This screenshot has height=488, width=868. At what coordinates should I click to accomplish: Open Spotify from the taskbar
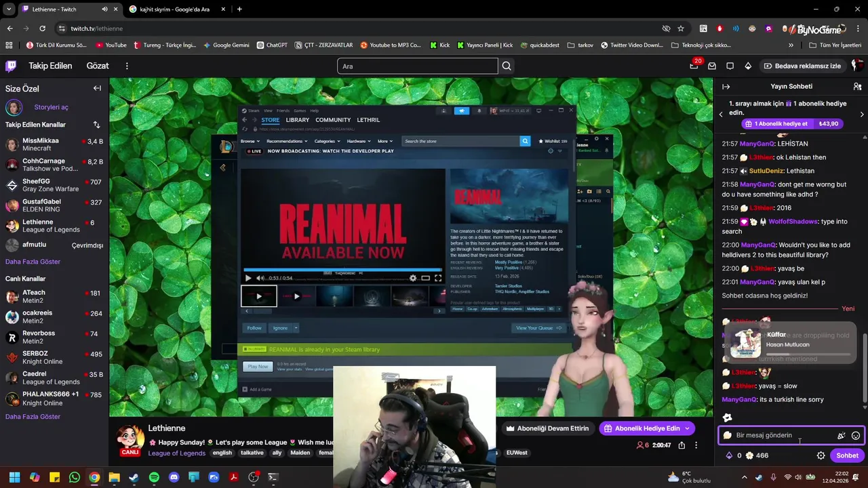coord(154,477)
